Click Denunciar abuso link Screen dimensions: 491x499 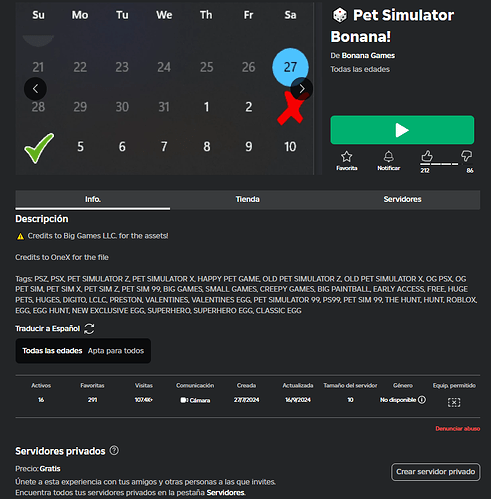(458, 429)
